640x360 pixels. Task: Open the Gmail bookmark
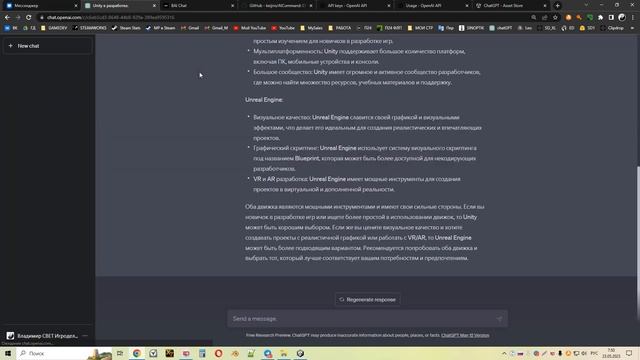click(190, 28)
